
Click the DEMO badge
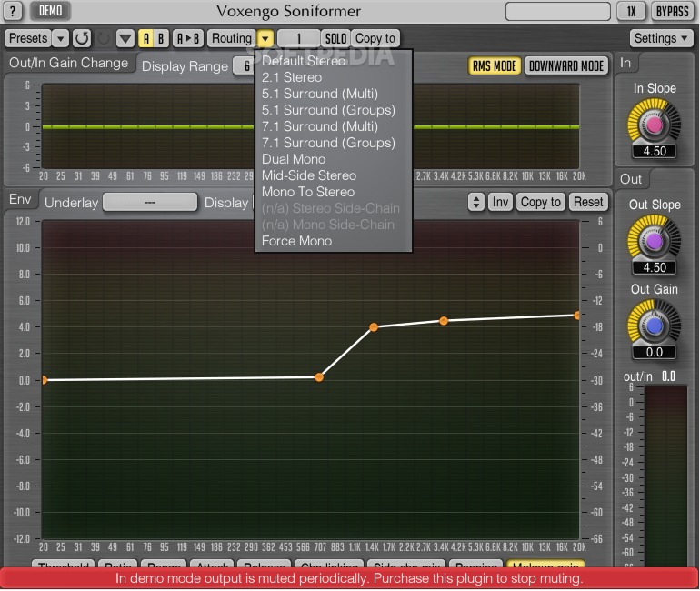[x=50, y=11]
